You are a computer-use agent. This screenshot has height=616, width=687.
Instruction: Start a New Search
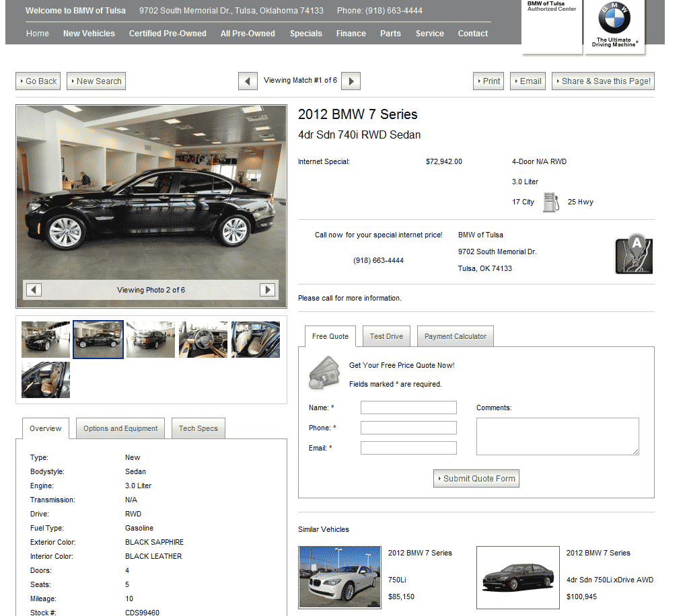96,81
